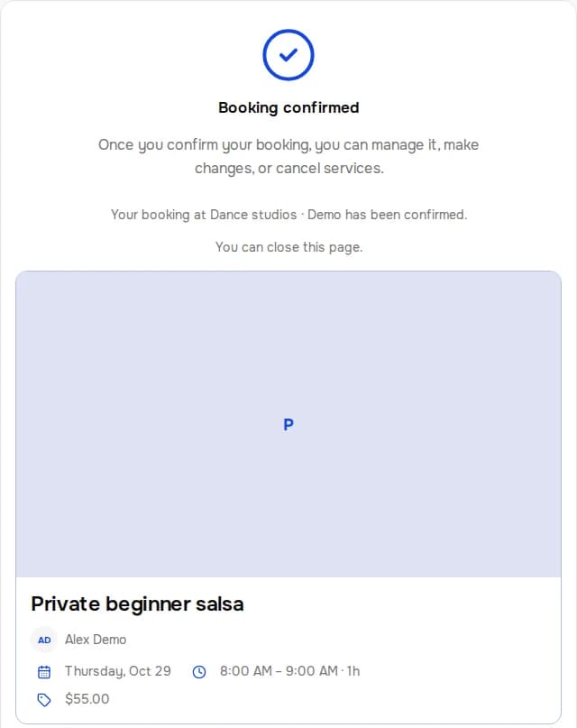Click the Dance studios · Demo confirmation message
Viewport: 577px width, 728px height.
[x=288, y=215]
